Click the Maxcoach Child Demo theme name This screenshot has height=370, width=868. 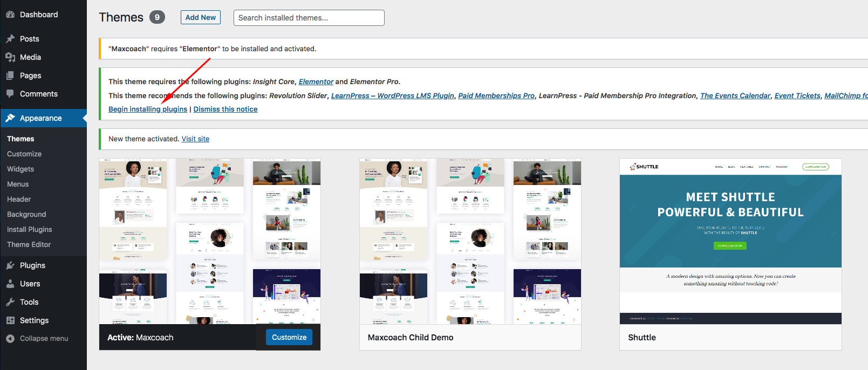click(411, 338)
